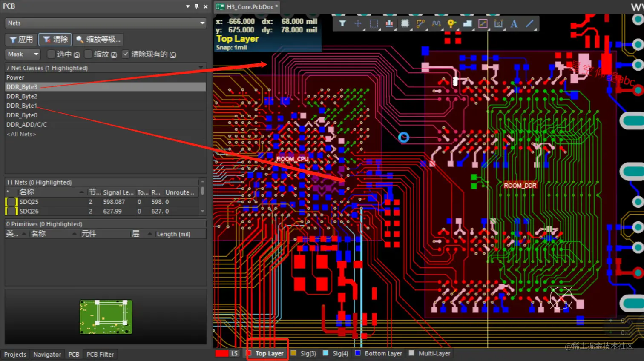Screen dimensions: 644x361
Task: Select the DDR_ADD/C/C net class
Action: tap(105, 124)
